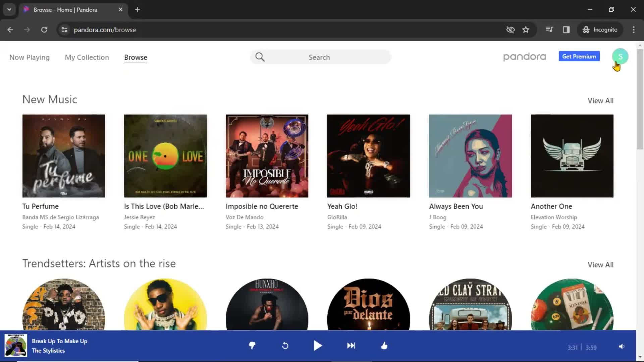This screenshot has height=362, width=644.
Task: Toggle browser bookmark star icon
Action: [526, 29]
